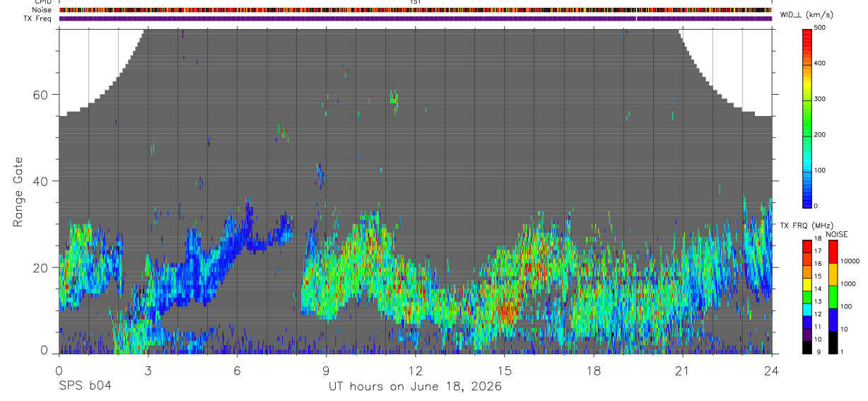Click the 12 tick on UT axis
Screen dimensions: 868x401
415,370
